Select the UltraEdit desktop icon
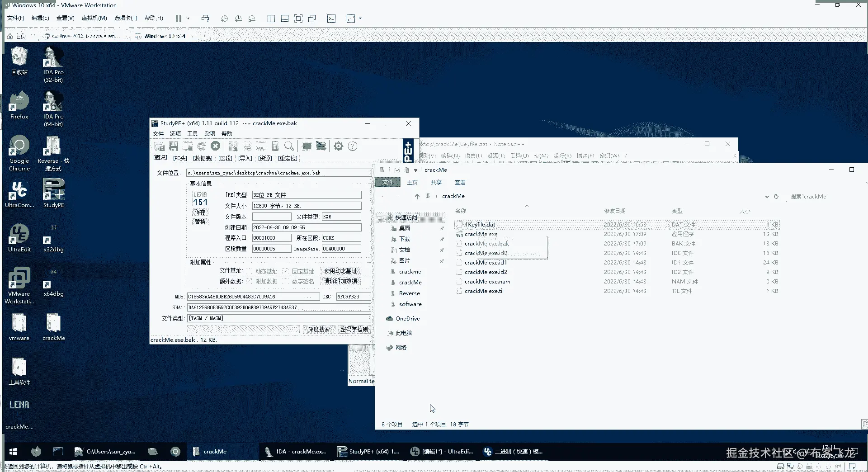Screen dimensions: 868x472 click(x=19, y=238)
